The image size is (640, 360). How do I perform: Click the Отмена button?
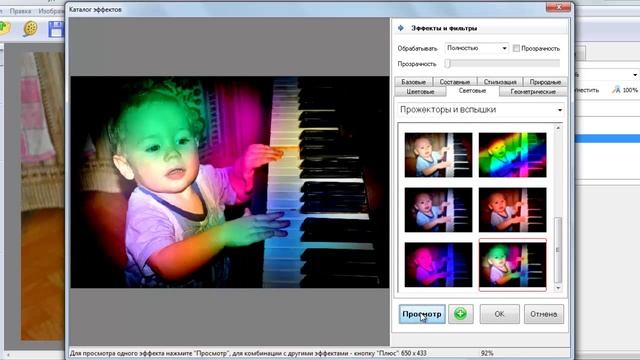click(544, 314)
